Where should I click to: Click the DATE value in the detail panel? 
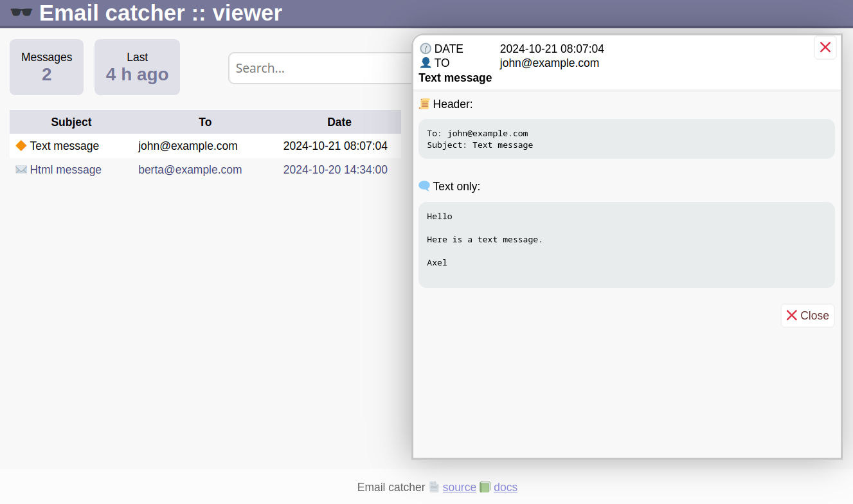click(552, 49)
